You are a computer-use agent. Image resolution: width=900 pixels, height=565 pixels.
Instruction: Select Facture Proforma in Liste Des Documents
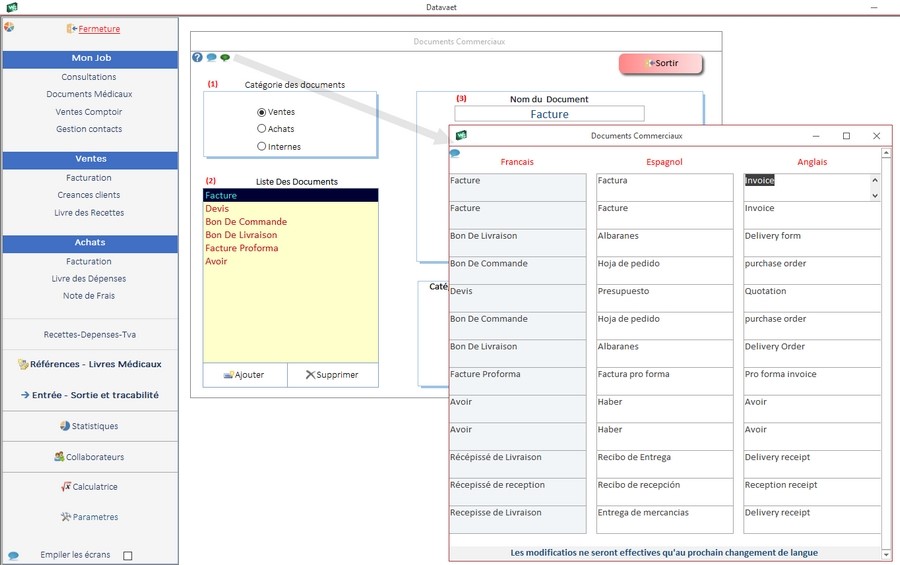(290, 248)
